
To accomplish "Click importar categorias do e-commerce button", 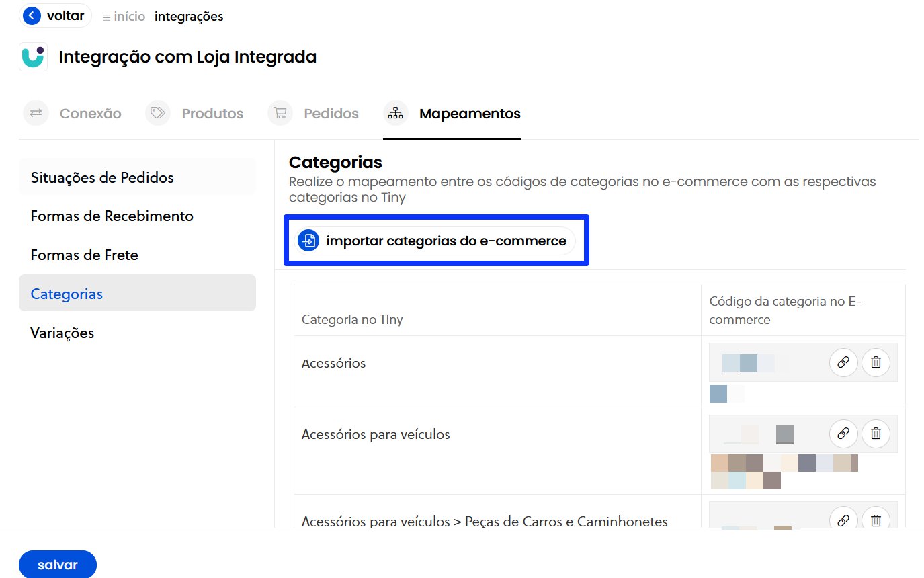I will tap(435, 241).
